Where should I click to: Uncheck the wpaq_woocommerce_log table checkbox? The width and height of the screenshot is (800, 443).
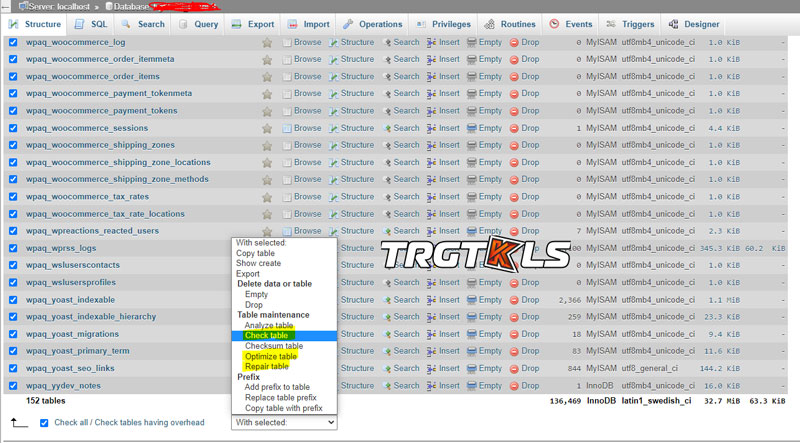click(13, 43)
